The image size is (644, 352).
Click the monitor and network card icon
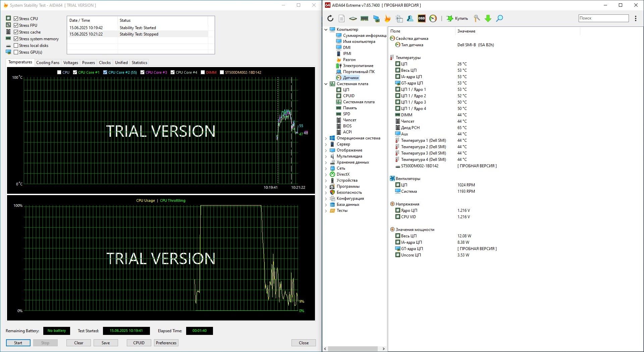click(376, 18)
